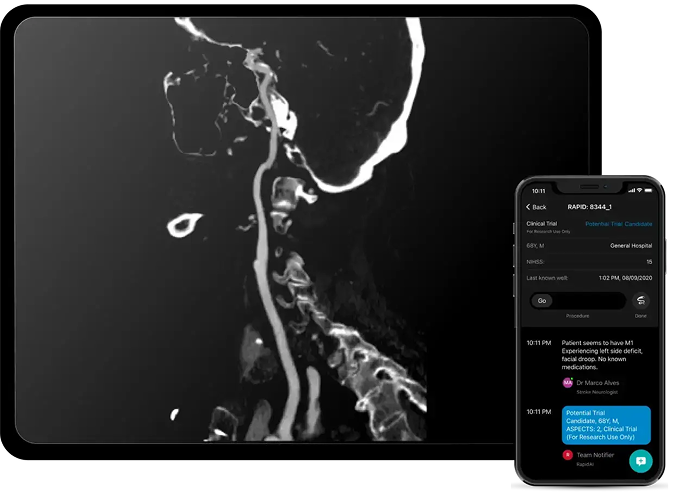Viewport: 700px width, 496px height.
Task: Tap the cellular signal bars icon
Action: (x=632, y=190)
